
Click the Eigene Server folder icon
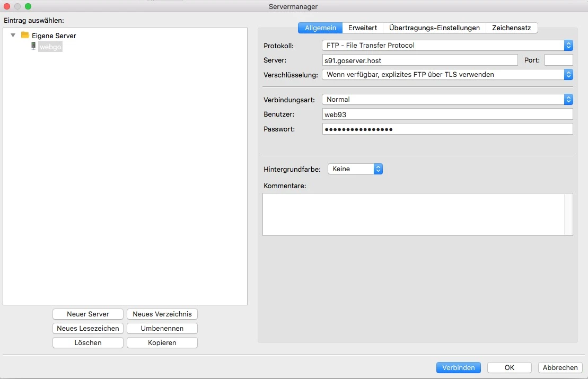pyautogui.click(x=24, y=36)
